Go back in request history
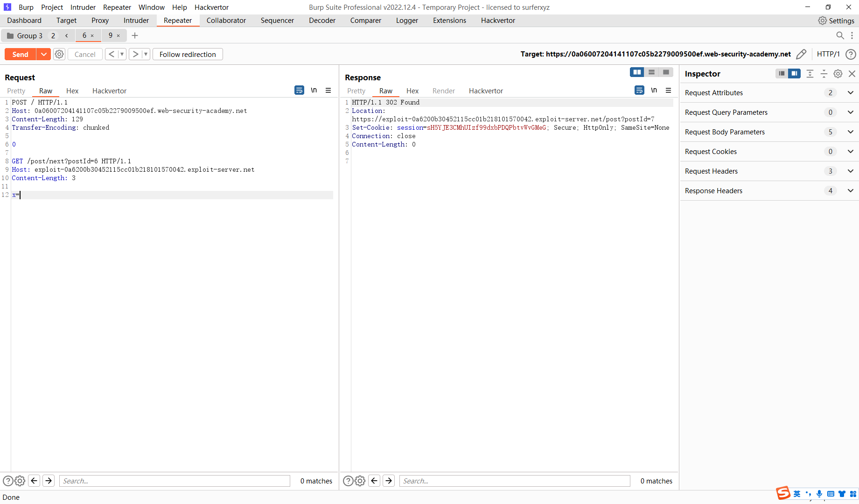Screen dimensions: 859x504 tap(112, 54)
